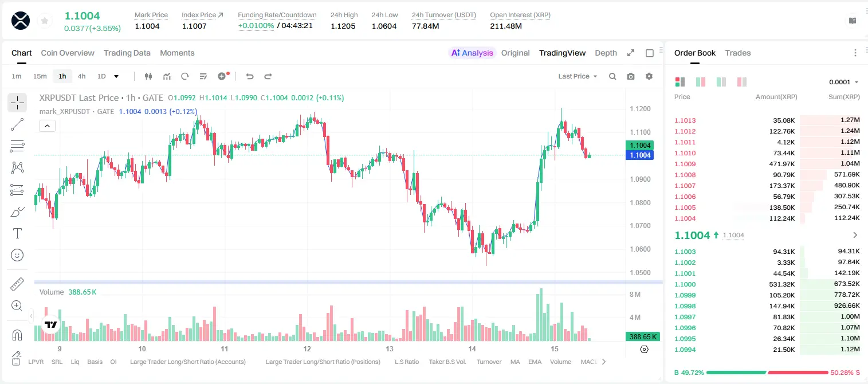Toggle the magnet snap mode

tap(17, 335)
